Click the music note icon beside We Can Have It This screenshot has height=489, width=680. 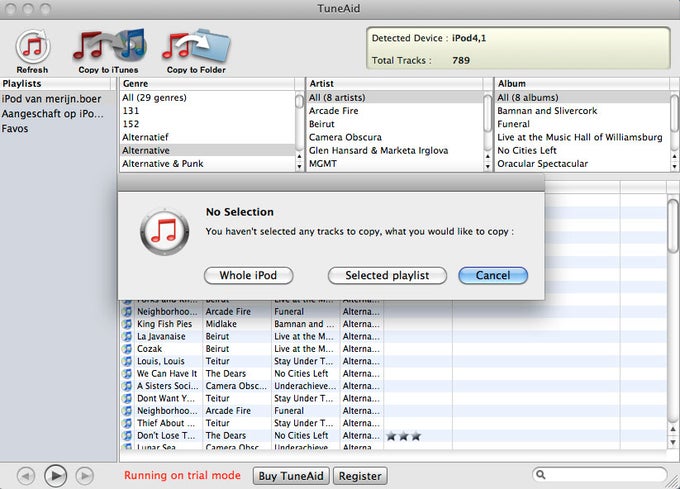pos(127,373)
